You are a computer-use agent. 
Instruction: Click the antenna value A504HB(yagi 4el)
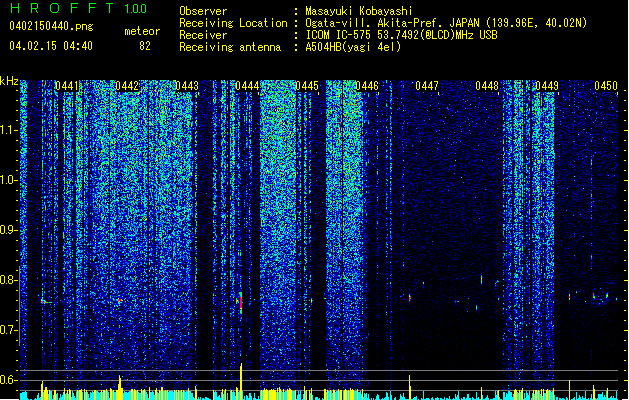(353, 47)
